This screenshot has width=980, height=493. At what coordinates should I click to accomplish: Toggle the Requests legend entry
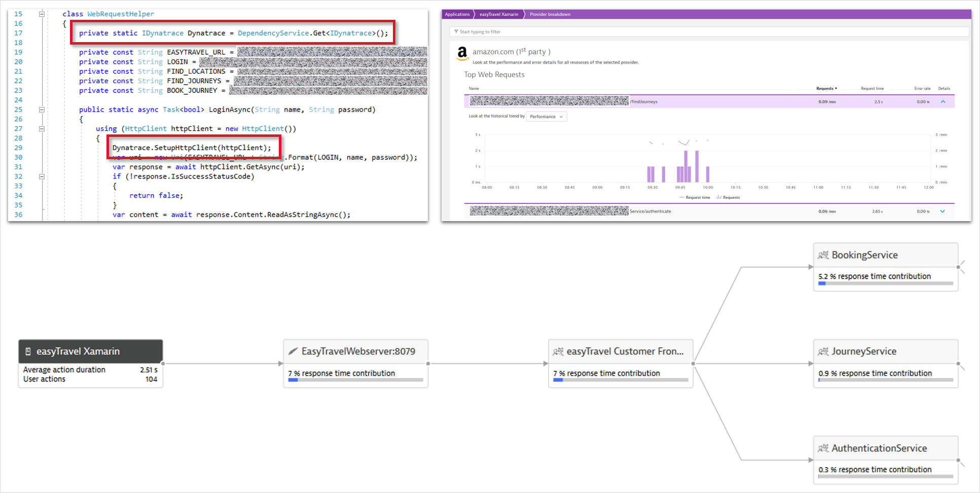click(x=729, y=198)
